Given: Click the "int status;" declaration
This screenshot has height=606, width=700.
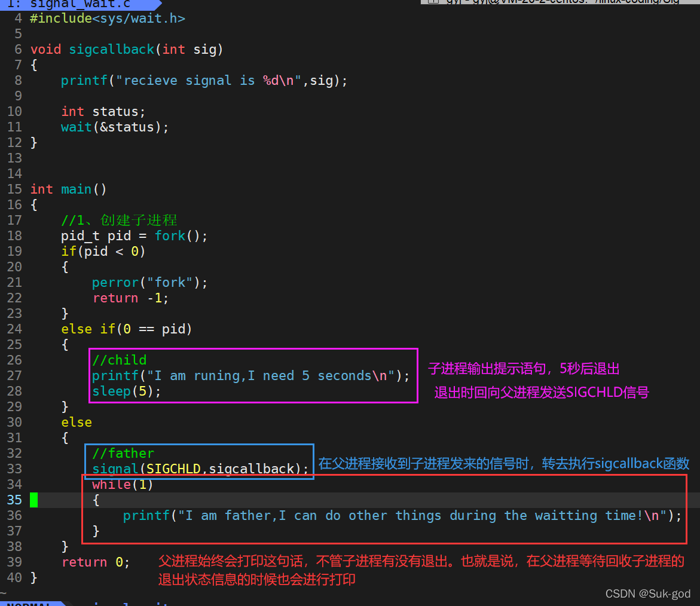Looking at the screenshot, I should [103, 112].
